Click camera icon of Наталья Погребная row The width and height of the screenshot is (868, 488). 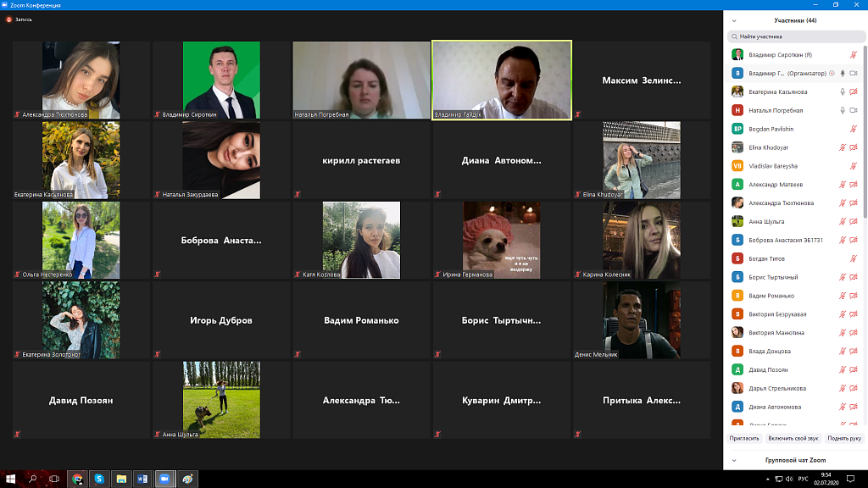(x=854, y=110)
